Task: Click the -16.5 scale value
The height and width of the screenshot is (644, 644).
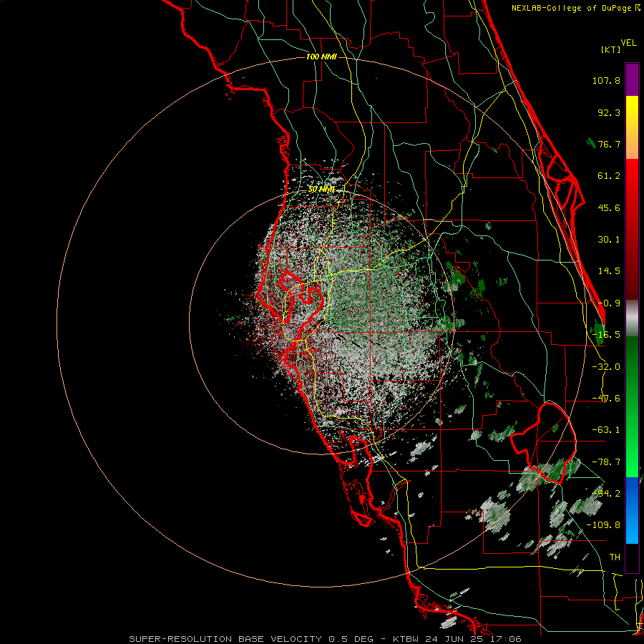Action: (606, 335)
